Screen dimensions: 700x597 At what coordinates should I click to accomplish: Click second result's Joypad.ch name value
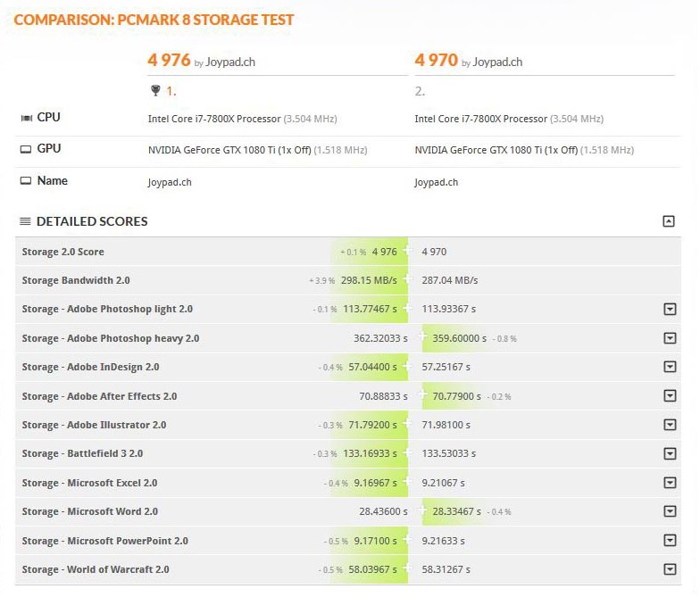(436, 182)
